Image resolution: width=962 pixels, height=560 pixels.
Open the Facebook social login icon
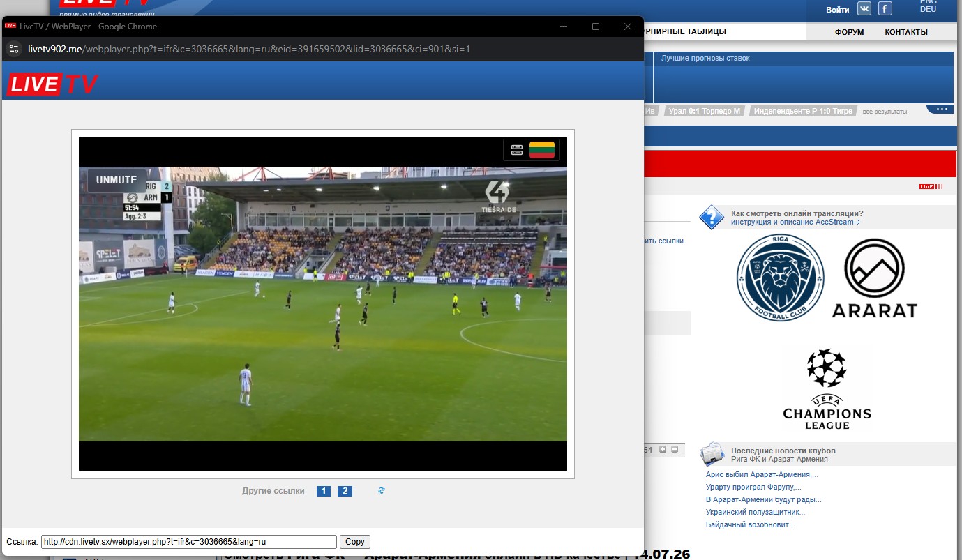coord(885,8)
